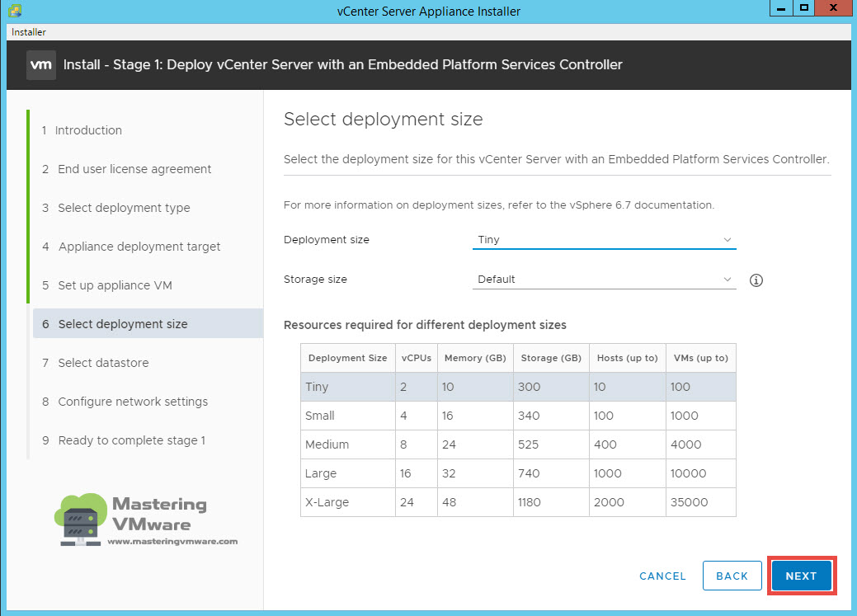857x616 pixels.
Task: Click the 35000 VMs cell
Action: (701, 503)
